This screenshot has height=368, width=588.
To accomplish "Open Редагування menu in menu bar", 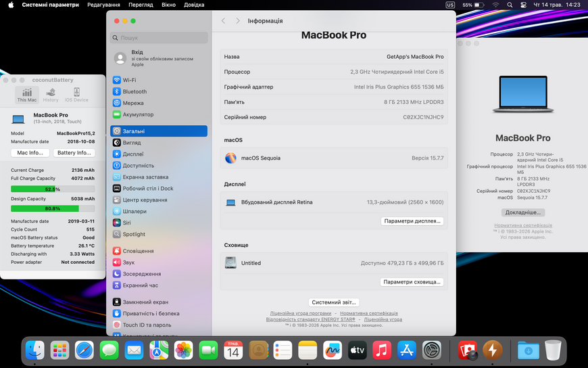I will 103,5.
